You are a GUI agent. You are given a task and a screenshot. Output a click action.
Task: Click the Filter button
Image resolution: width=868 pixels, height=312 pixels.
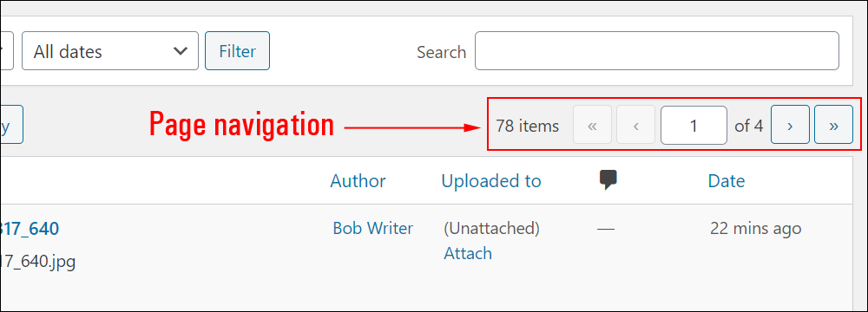237,51
